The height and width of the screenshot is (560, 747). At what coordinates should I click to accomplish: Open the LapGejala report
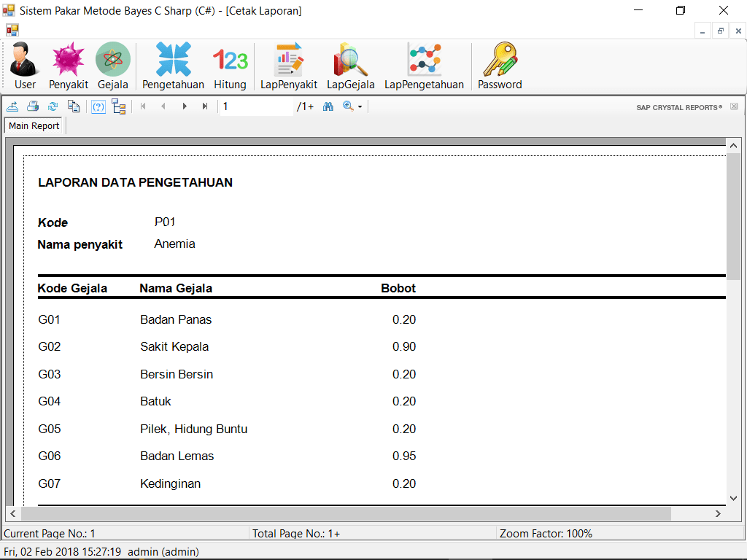(350, 66)
